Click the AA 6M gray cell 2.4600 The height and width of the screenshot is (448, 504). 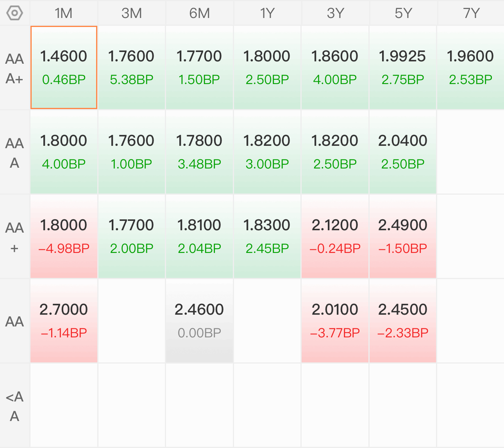(x=199, y=321)
